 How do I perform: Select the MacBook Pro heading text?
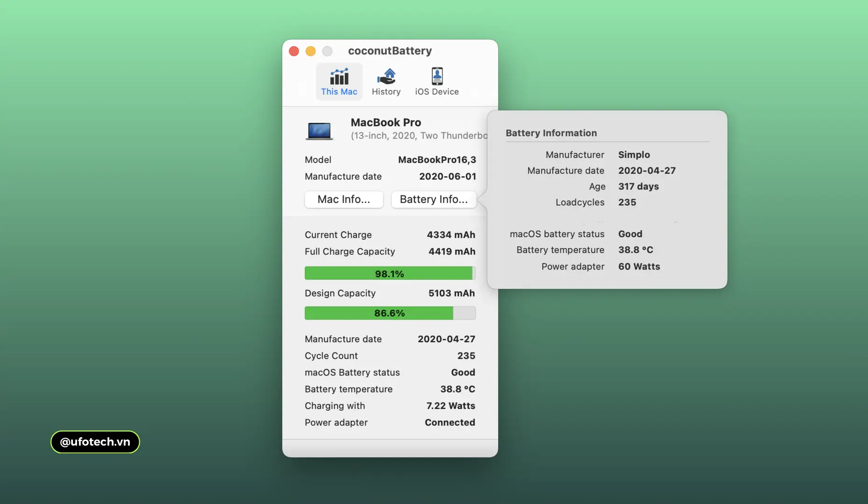point(386,122)
